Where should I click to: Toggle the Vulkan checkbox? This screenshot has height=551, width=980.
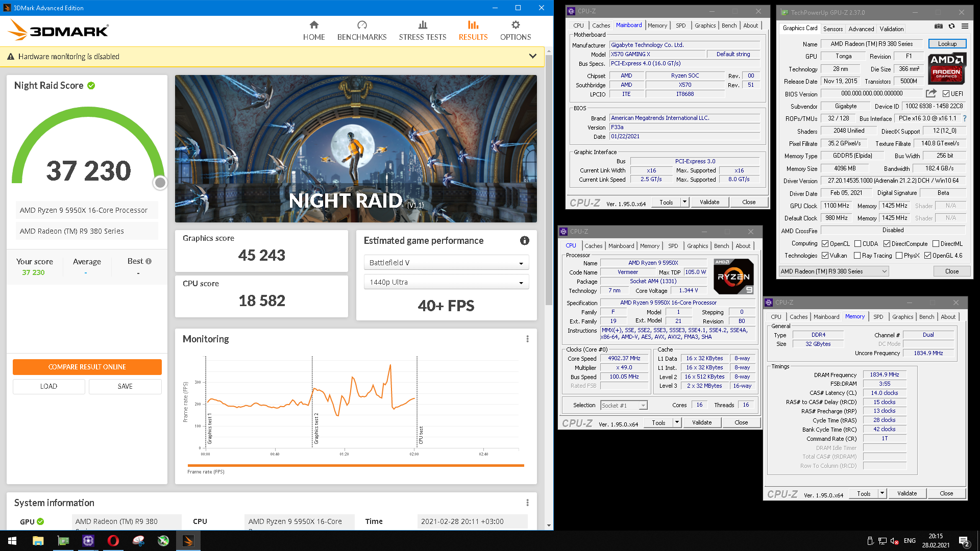click(825, 256)
